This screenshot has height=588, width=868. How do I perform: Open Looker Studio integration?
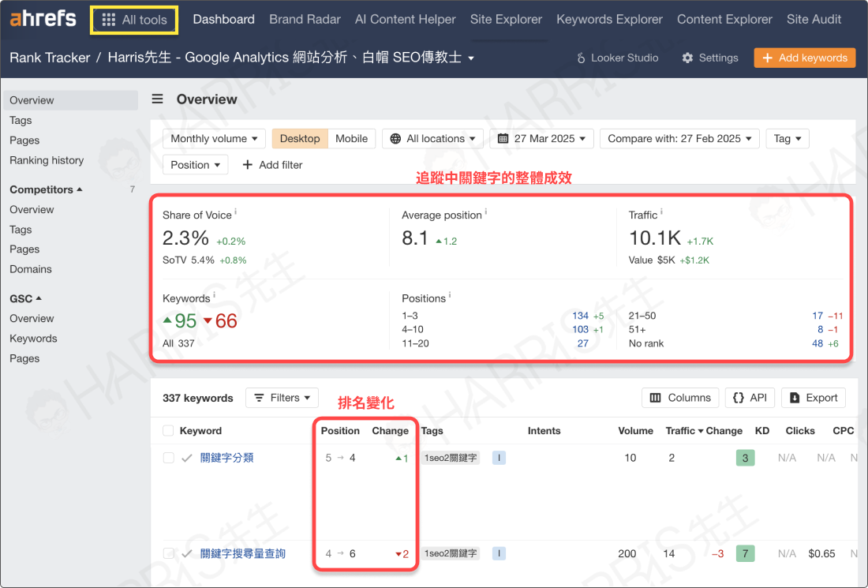618,58
